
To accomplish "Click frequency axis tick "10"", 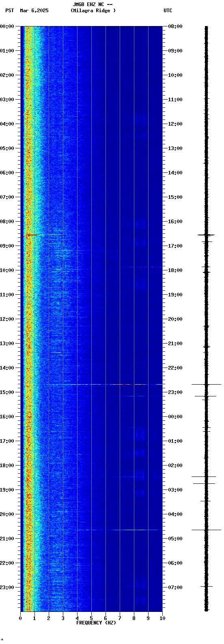I will tap(162, 618).
